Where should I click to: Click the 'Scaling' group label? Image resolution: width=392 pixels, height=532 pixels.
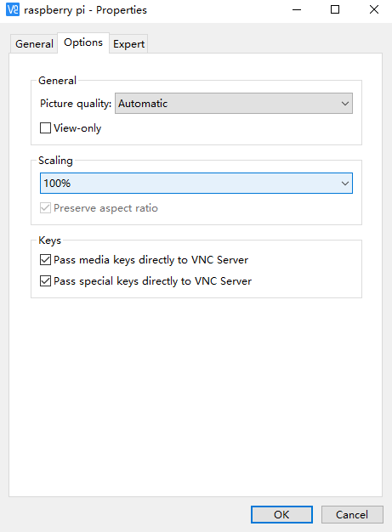tap(55, 161)
